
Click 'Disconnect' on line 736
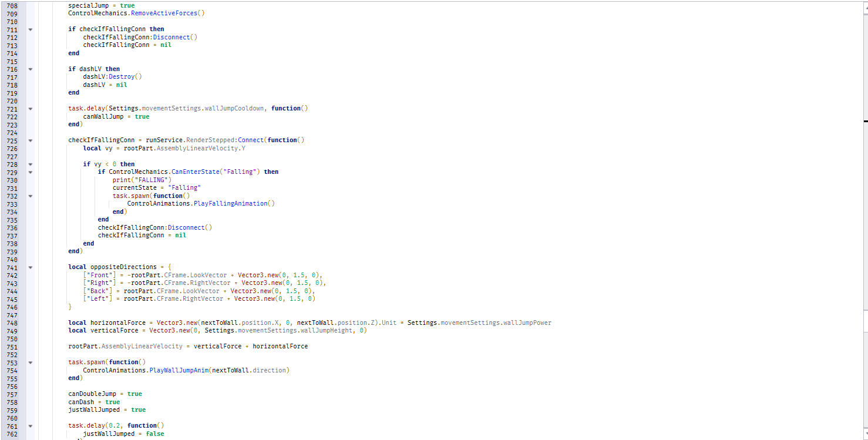click(x=186, y=227)
